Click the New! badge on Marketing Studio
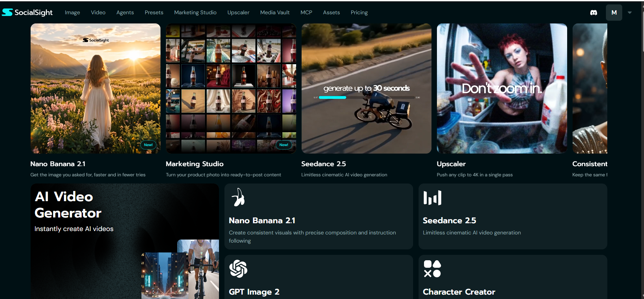This screenshot has width=644, height=299. tap(284, 145)
